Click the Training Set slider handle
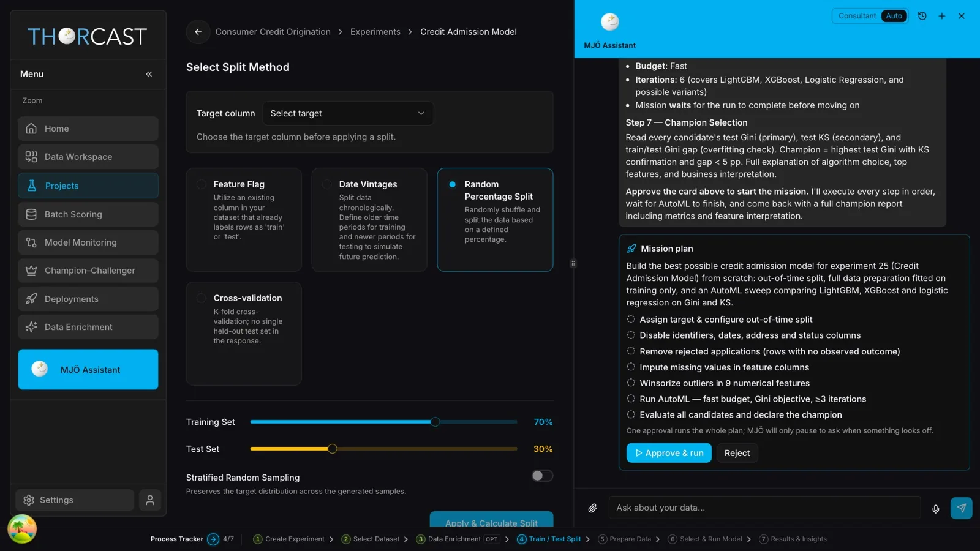The width and height of the screenshot is (980, 551). (435, 422)
